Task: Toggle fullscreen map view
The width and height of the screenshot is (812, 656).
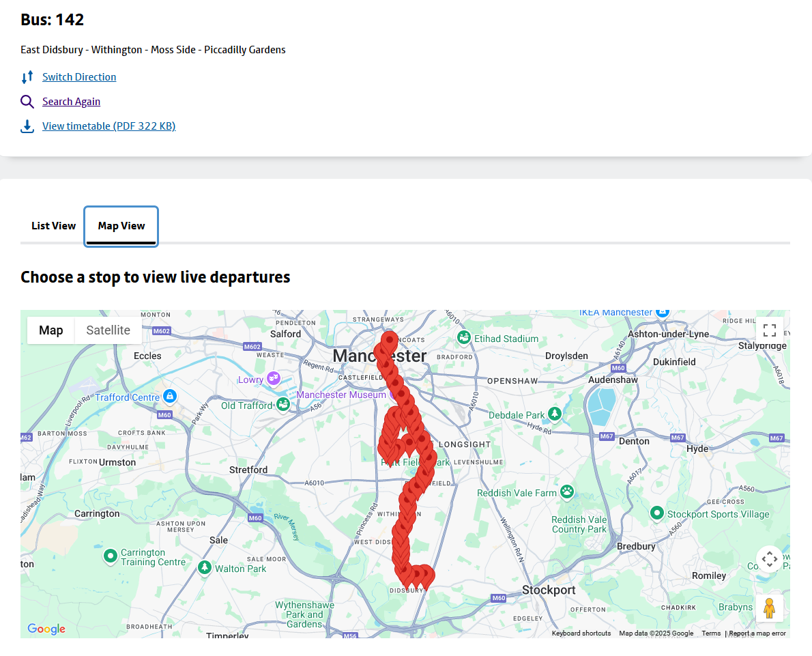Action: 769,330
